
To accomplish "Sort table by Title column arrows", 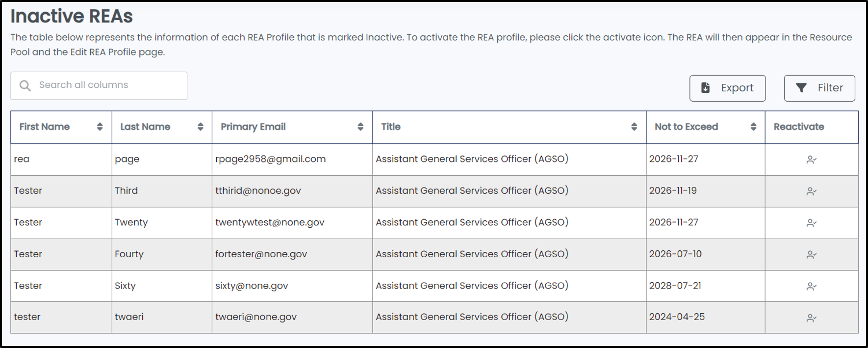I will [x=634, y=127].
